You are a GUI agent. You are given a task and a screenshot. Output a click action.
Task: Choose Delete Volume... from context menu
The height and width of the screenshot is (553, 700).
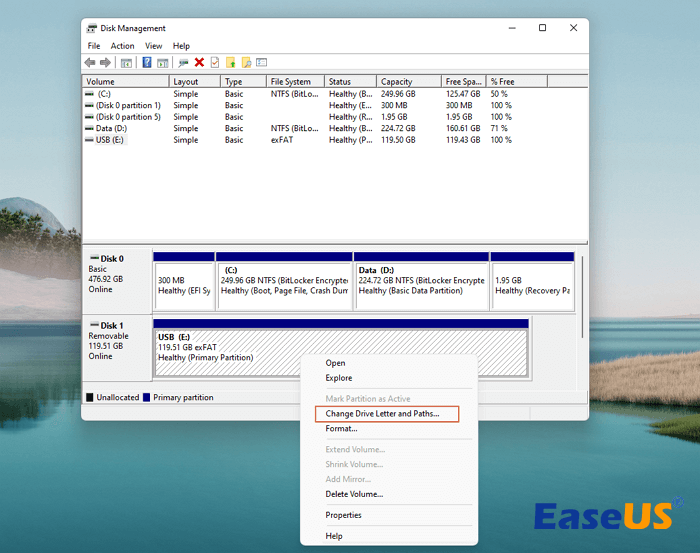pyautogui.click(x=354, y=494)
